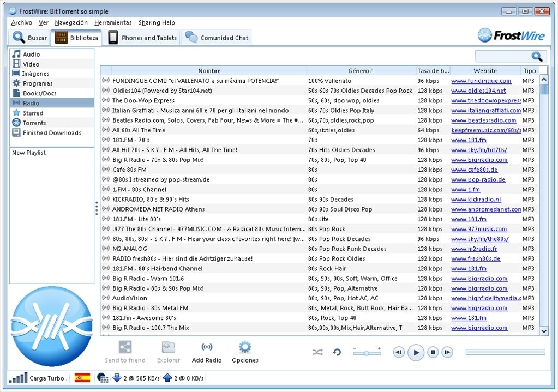
Task: Switch to the Biblioteca tab
Action: tap(76, 38)
